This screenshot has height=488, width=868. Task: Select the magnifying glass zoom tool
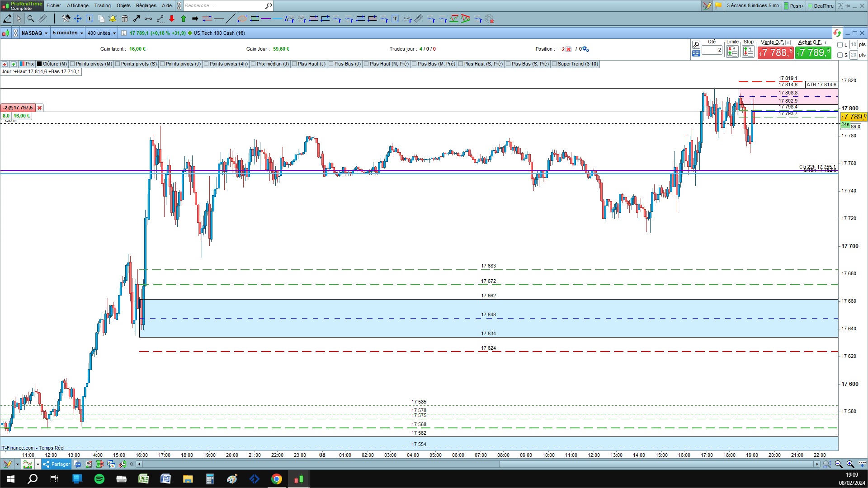30,19
